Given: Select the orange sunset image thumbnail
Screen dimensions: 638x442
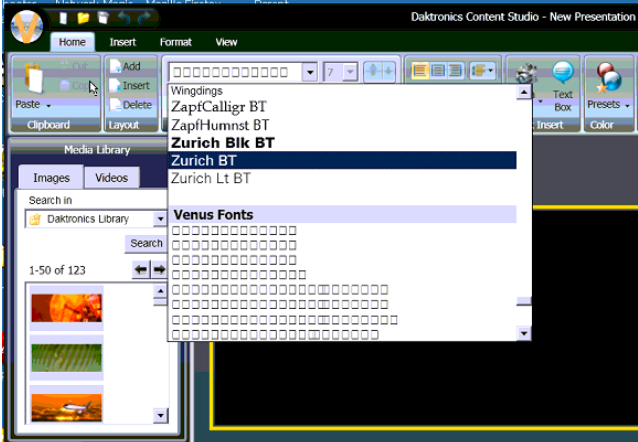Looking at the screenshot, I should click(66, 307).
